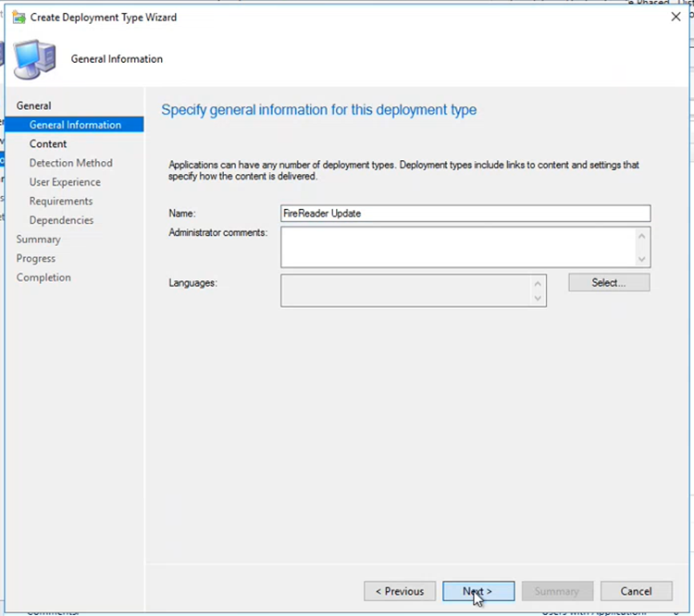The width and height of the screenshot is (694, 616).
Task: Click the General section heading
Action: tap(33, 105)
